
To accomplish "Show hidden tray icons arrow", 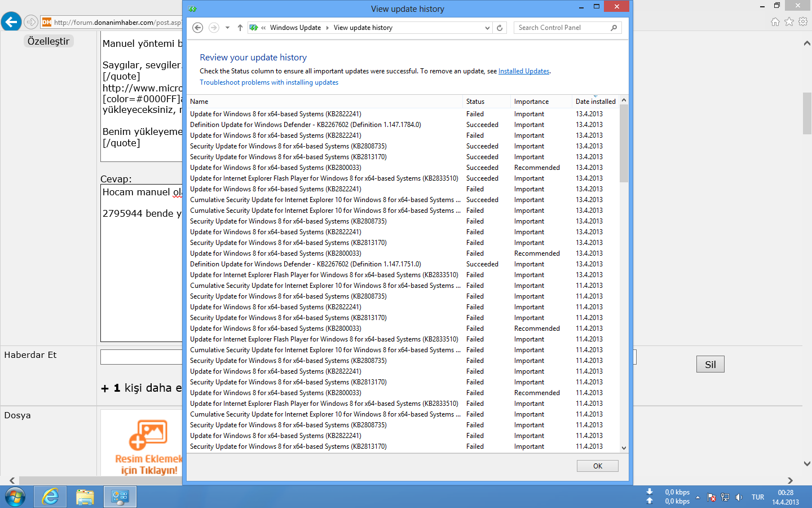I will coord(698,497).
